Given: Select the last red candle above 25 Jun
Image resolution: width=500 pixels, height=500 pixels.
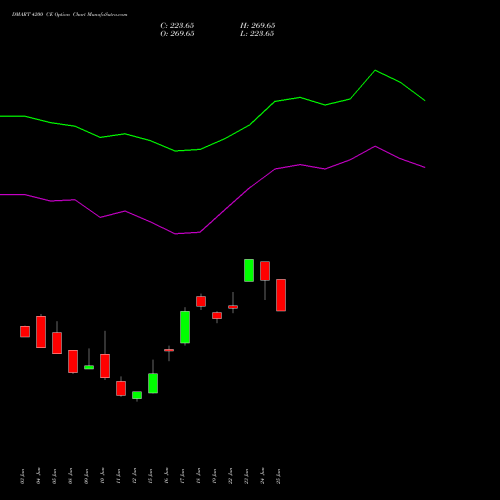Looking at the screenshot, I should click(281, 295).
